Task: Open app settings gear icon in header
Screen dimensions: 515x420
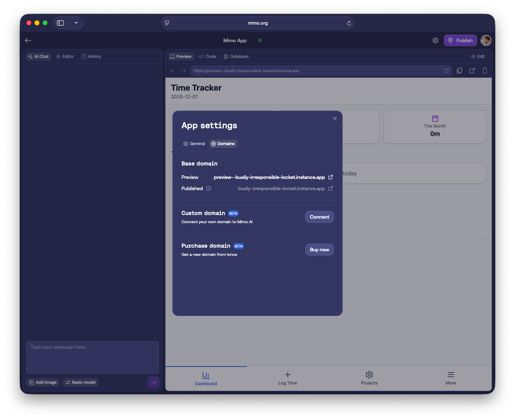Action: coord(435,40)
